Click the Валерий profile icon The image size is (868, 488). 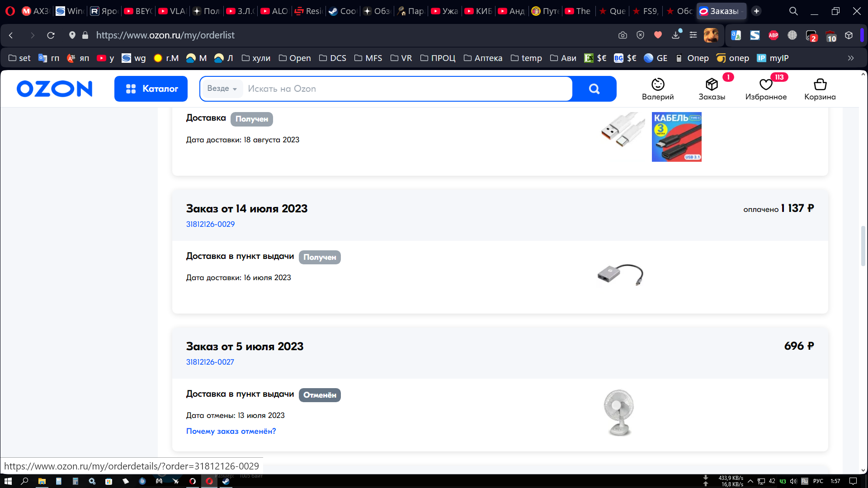[x=658, y=89]
